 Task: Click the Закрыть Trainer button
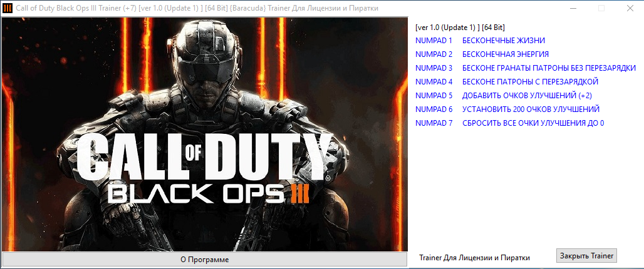coord(586,255)
